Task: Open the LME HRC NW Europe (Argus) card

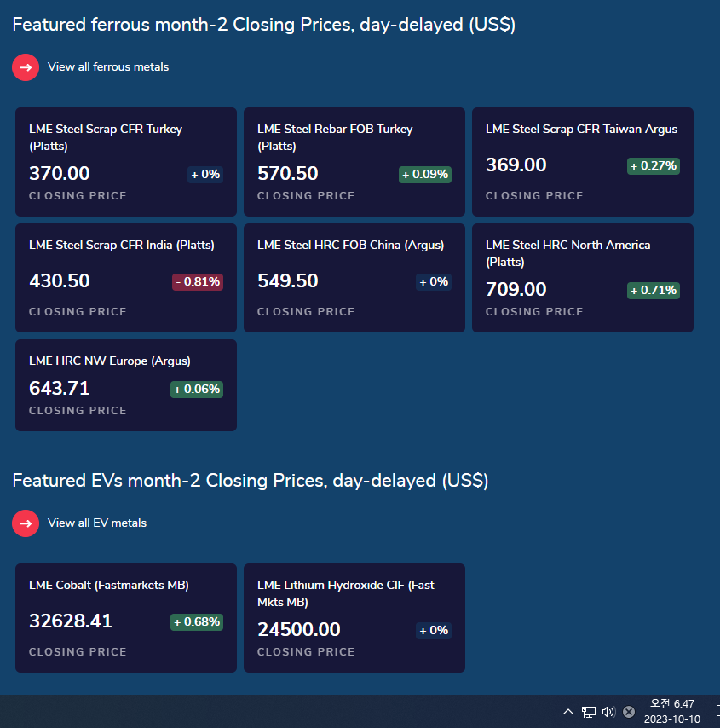Action: pos(126,385)
